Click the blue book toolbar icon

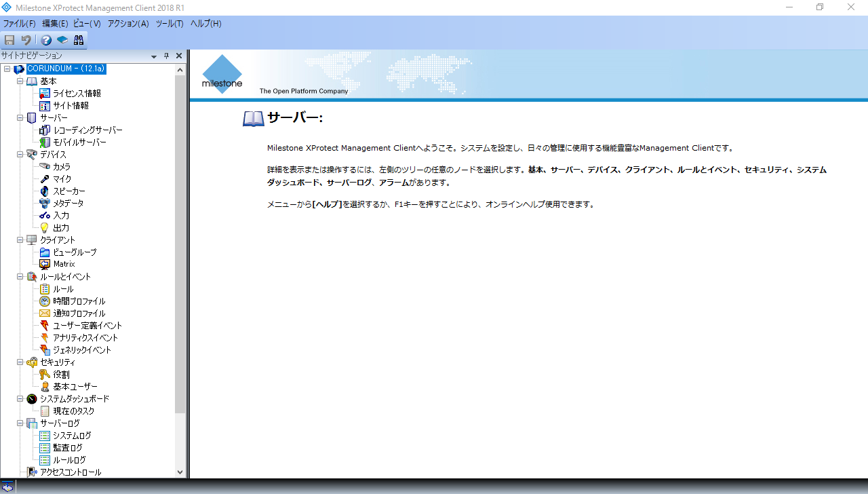(x=62, y=40)
